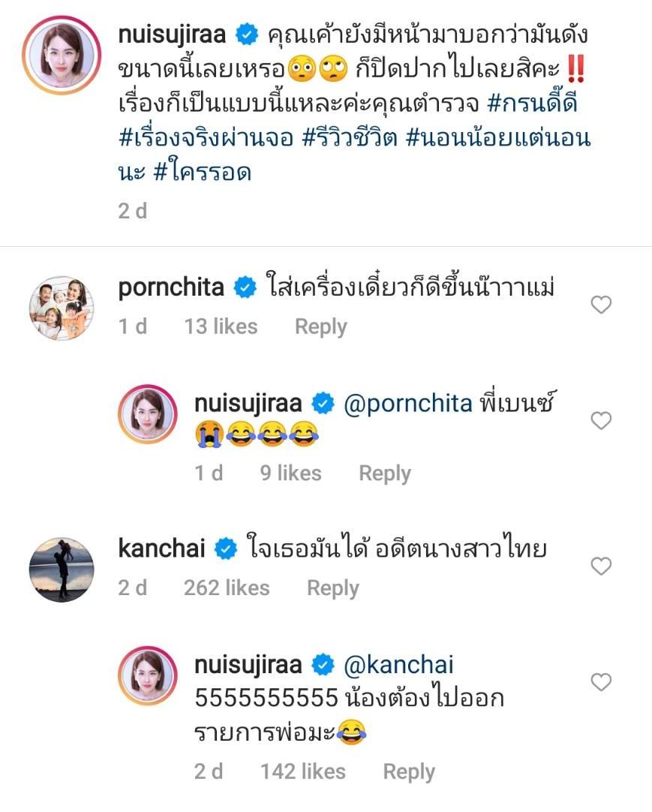Like pornchita's comment with heart icon
This screenshot has width=652, height=812.
tap(601, 305)
